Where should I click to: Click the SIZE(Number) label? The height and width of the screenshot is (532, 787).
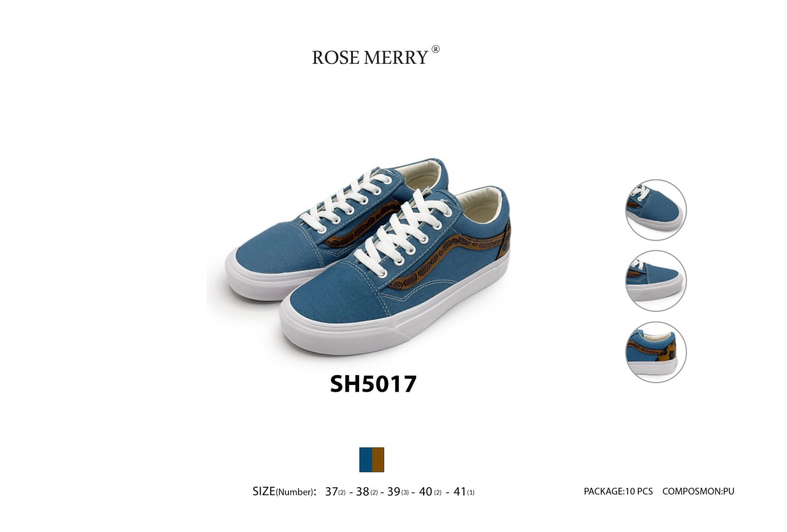point(284,491)
